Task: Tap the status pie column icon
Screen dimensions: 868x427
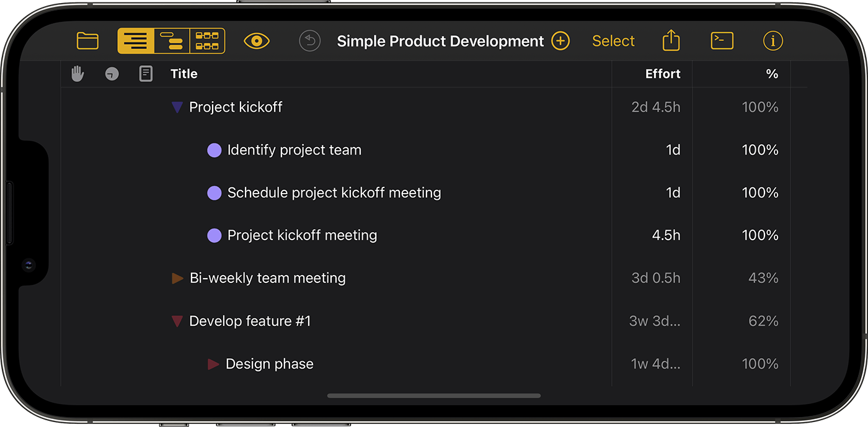Action: 112,74
